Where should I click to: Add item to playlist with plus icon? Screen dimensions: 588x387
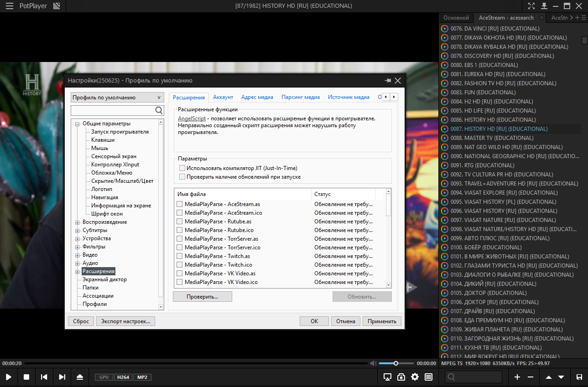pyautogui.click(x=517, y=377)
